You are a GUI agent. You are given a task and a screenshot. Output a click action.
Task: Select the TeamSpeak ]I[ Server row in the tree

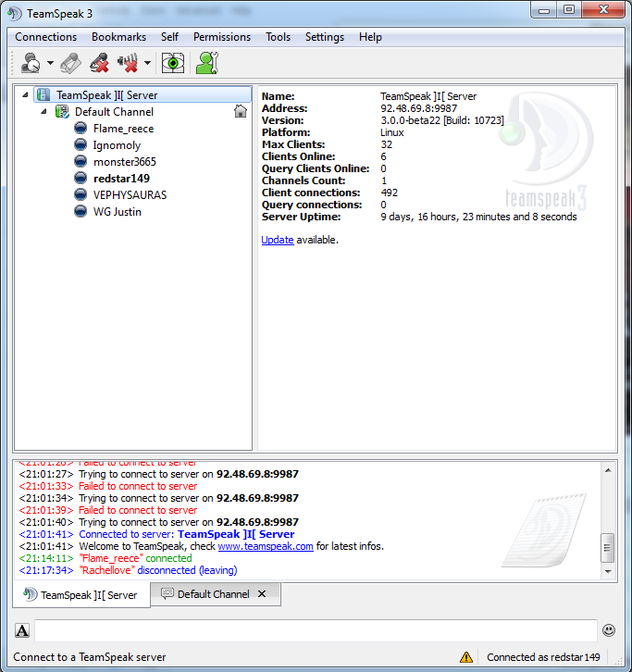tap(143, 94)
